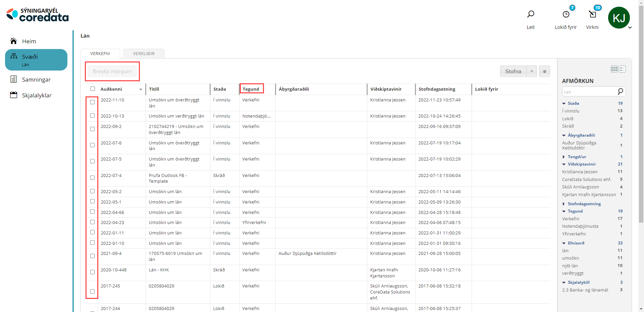
Task: Click the Stofna button
Action: point(513,71)
